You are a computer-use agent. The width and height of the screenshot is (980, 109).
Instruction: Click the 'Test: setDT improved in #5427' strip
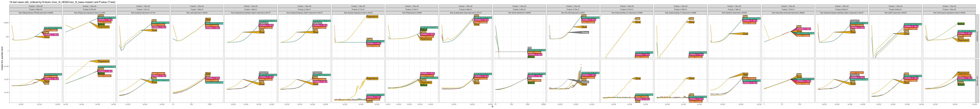(895, 13)
